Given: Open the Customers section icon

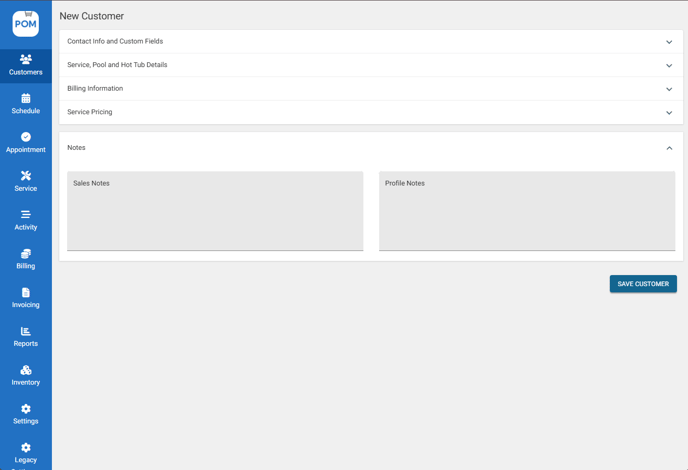Looking at the screenshot, I should click(26, 60).
